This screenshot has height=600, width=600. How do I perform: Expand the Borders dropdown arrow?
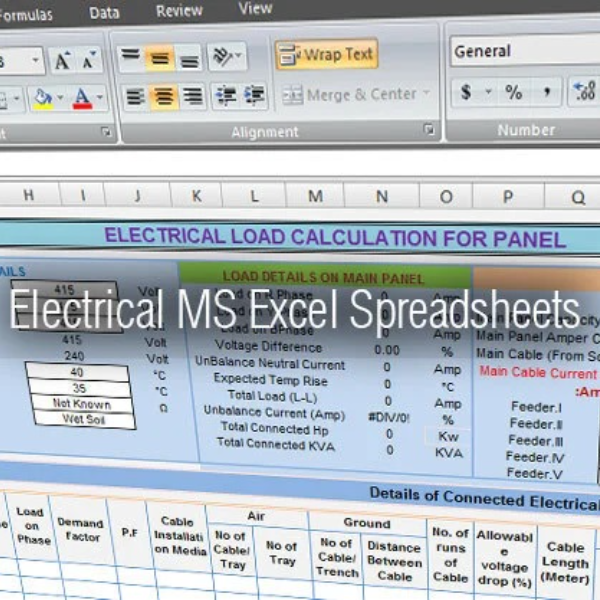tap(17, 99)
